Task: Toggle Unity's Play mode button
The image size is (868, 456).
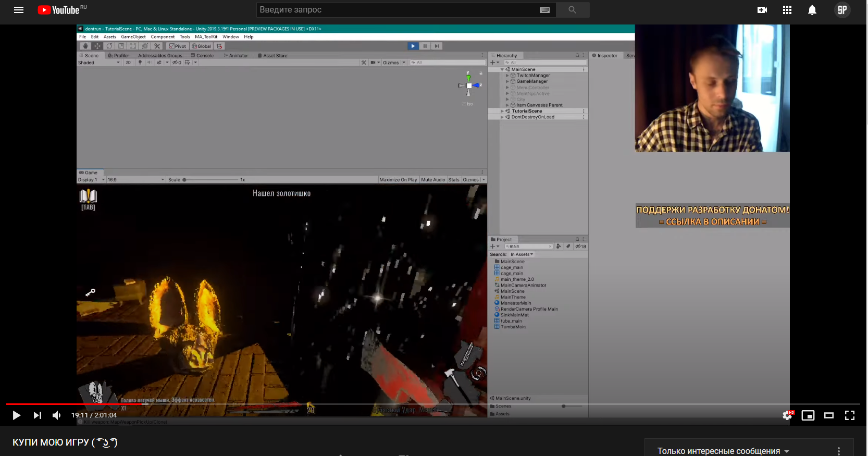Action: coord(413,46)
